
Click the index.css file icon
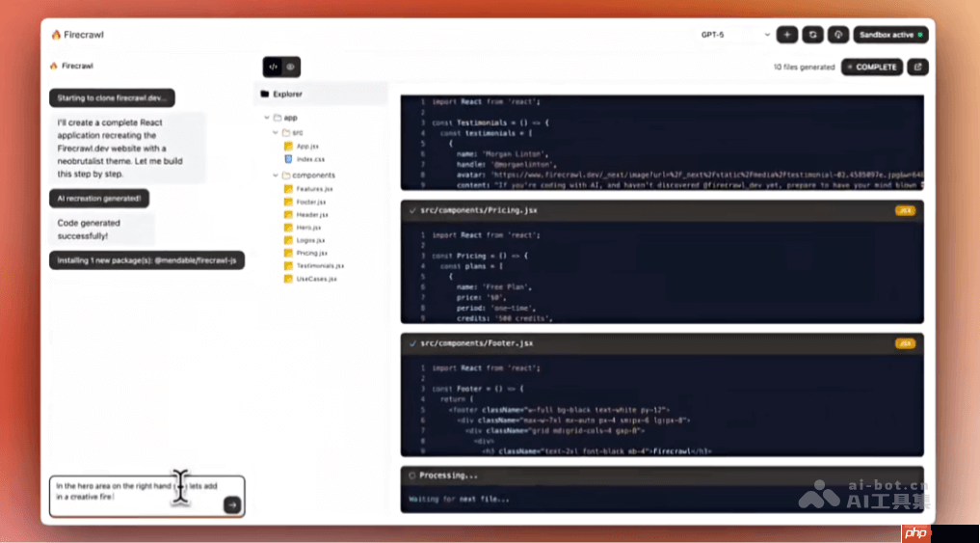tap(288, 159)
